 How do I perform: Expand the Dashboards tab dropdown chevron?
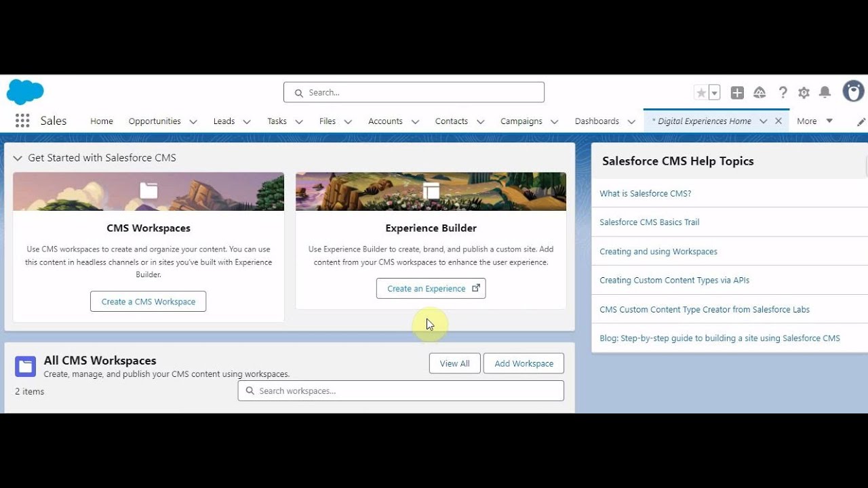[631, 122]
